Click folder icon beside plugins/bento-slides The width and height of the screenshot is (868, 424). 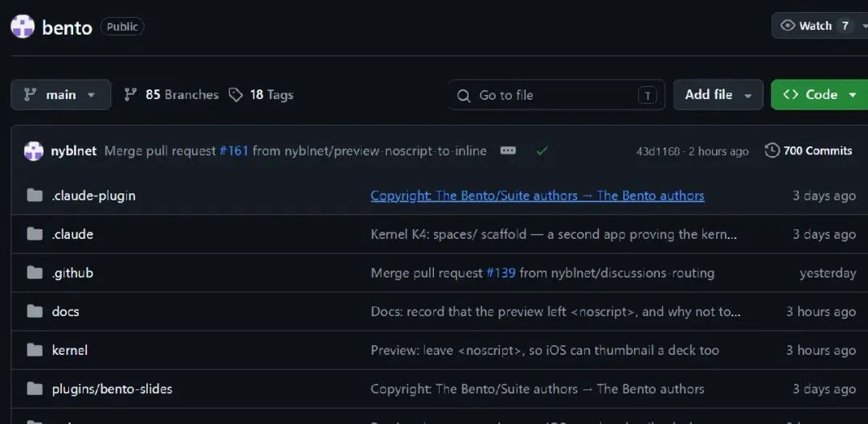click(x=35, y=389)
